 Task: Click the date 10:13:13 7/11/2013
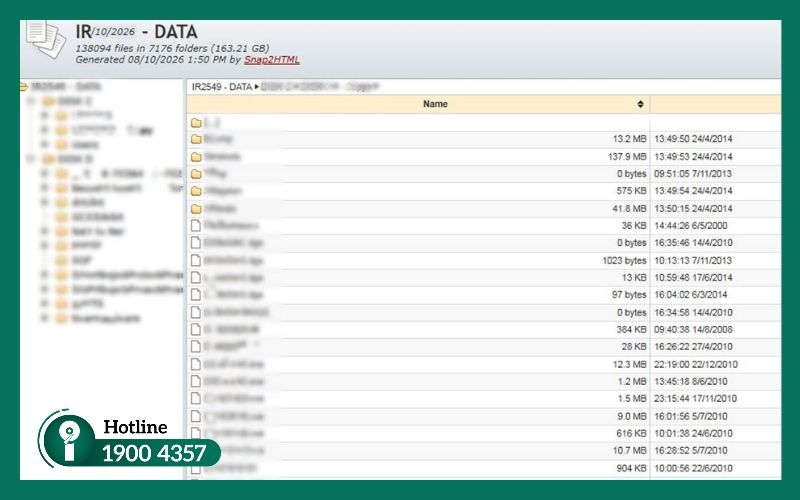693,260
